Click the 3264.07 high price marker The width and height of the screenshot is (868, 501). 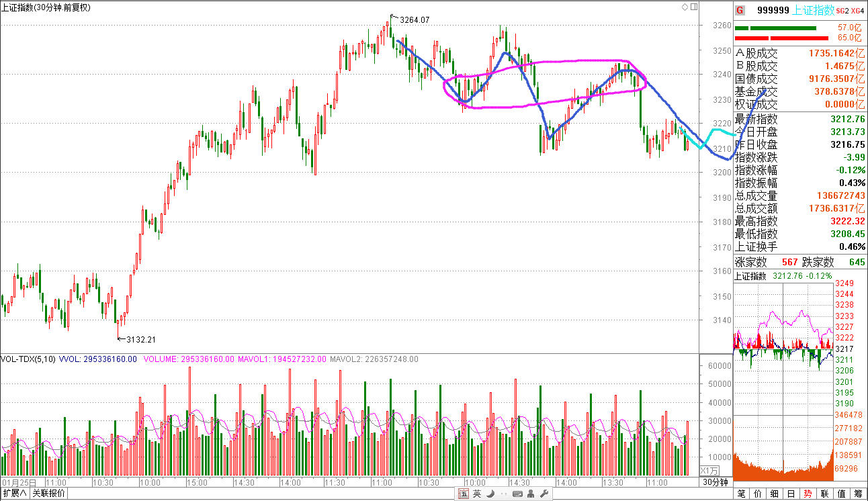pyautogui.click(x=414, y=20)
